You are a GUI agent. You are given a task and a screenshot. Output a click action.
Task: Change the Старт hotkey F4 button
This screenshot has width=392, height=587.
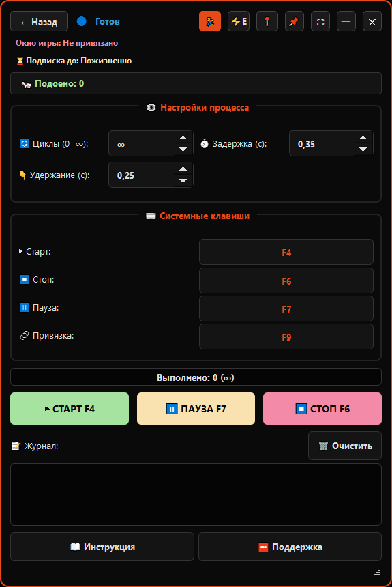(286, 252)
